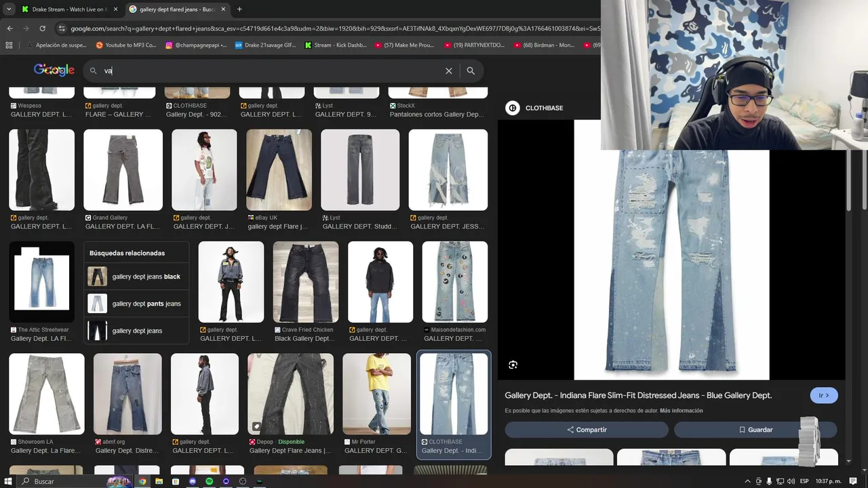Image resolution: width=868 pixels, height=488 pixels.
Task: Open Stream - Kick Dashb... bookmark
Action: (x=335, y=45)
